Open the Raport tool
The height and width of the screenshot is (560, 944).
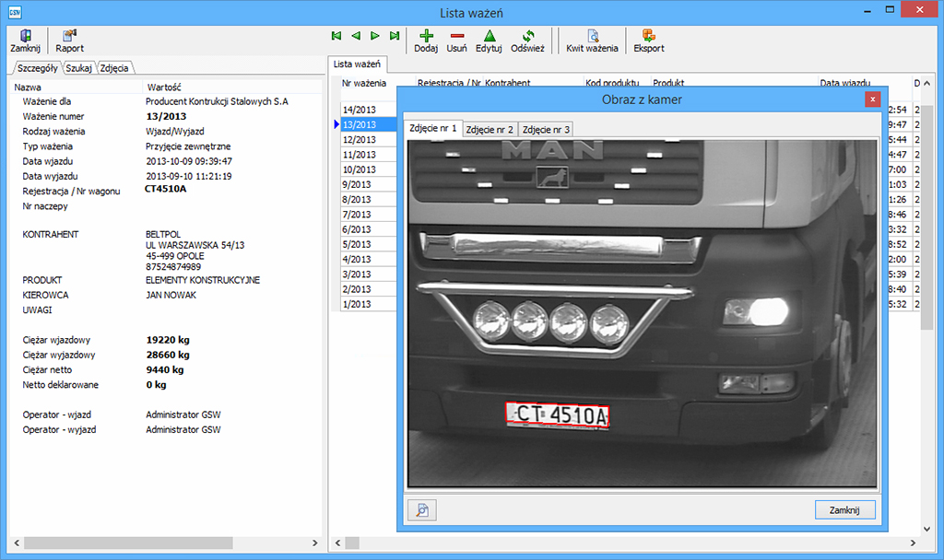point(69,40)
